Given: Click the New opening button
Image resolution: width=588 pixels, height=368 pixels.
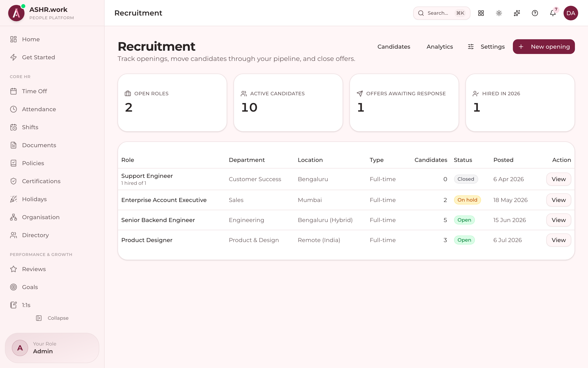Looking at the screenshot, I should [x=544, y=47].
